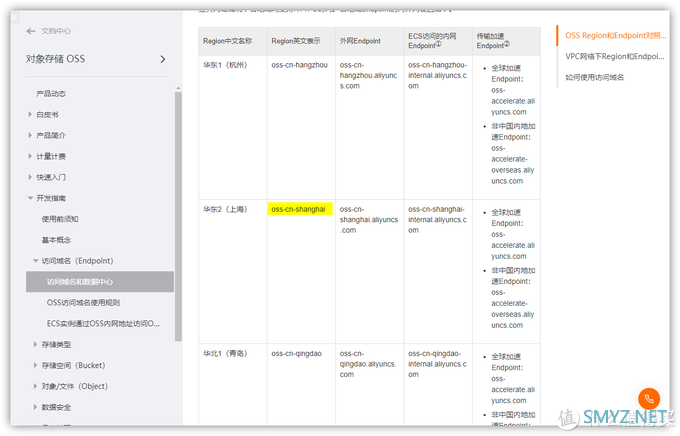The image size is (680, 436).
Task: Select 访问域名和数据中心 in the sidebar
Action: pyautogui.click(x=100, y=282)
